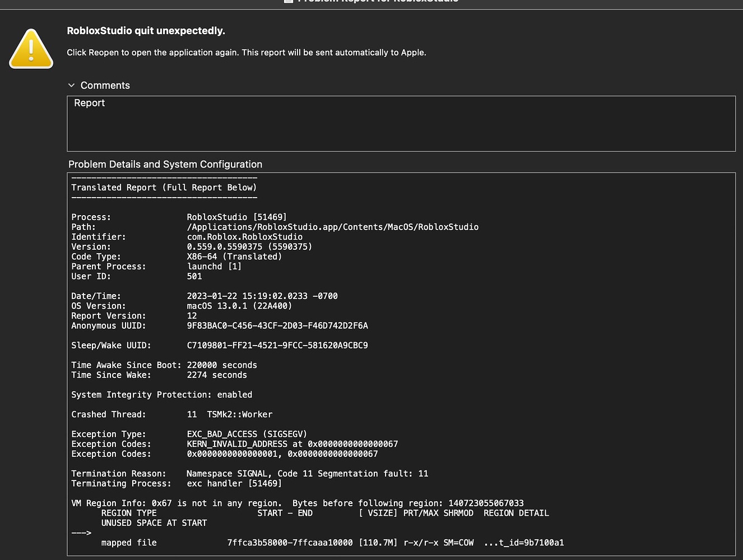Click the Translated Report header line

point(164,187)
